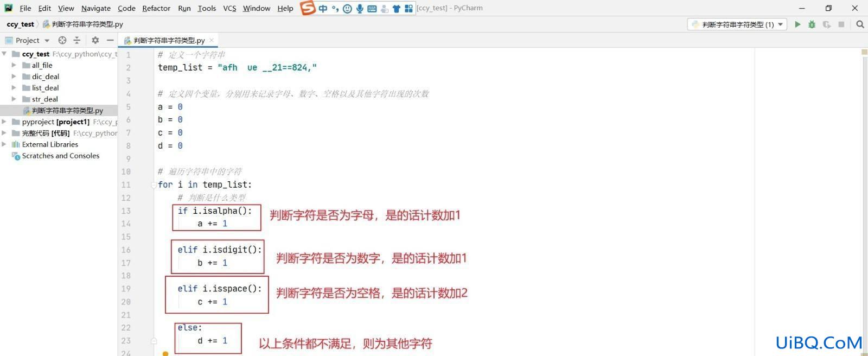Click Sogou skin shirt icon

point(397,8)
